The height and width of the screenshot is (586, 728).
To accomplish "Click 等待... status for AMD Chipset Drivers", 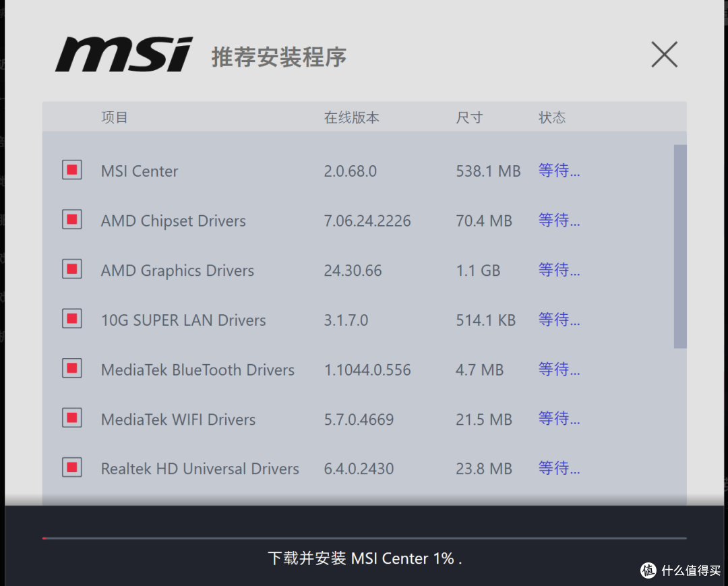I will click(x=559, y=220).
